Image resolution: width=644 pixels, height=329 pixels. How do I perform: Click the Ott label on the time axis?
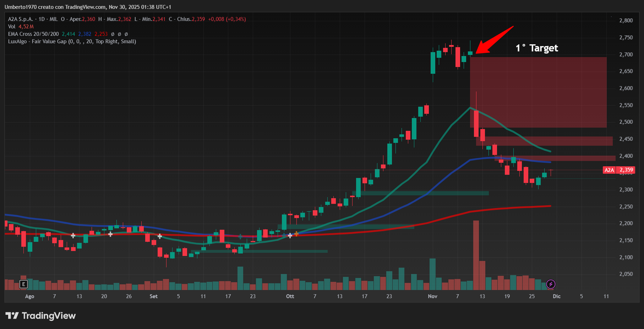click(290, 296)
